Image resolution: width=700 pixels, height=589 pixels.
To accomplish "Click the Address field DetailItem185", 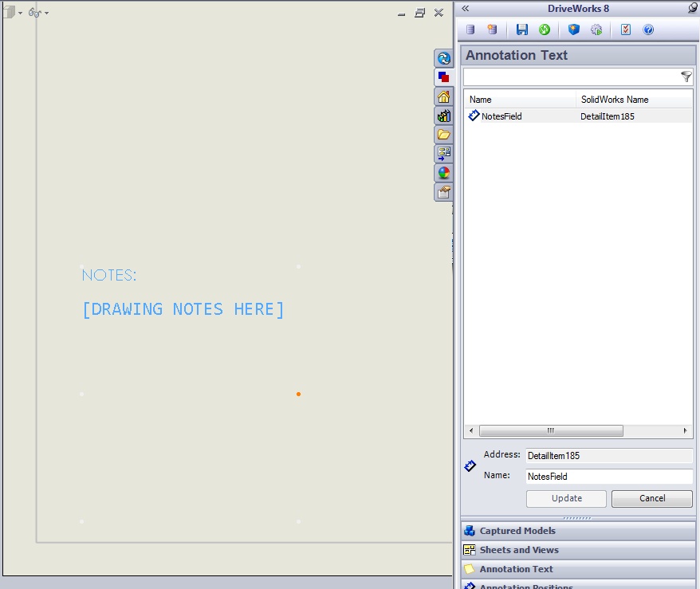I will pos(609,456).
